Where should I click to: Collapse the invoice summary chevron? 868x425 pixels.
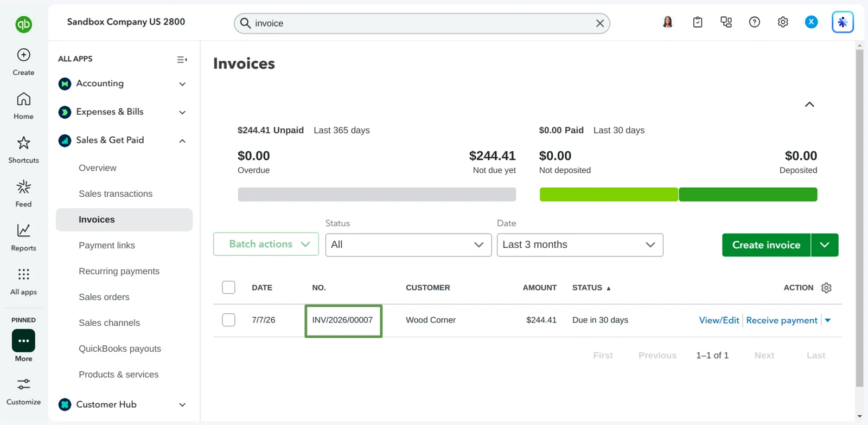coord(809,104)
